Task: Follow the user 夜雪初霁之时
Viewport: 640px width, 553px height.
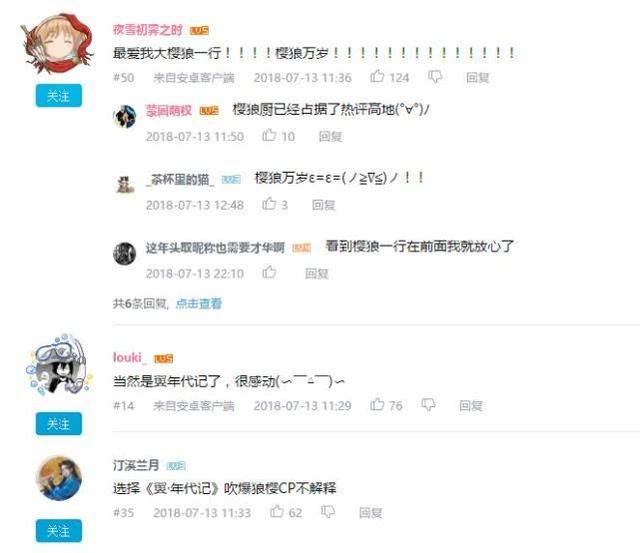Action: coord(58,96)
